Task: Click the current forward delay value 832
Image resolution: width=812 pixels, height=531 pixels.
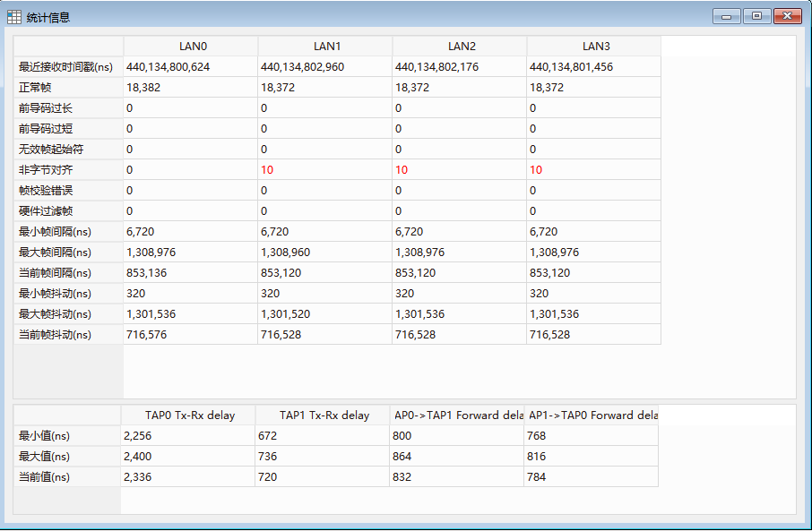Action: click(x=457, y=476)
